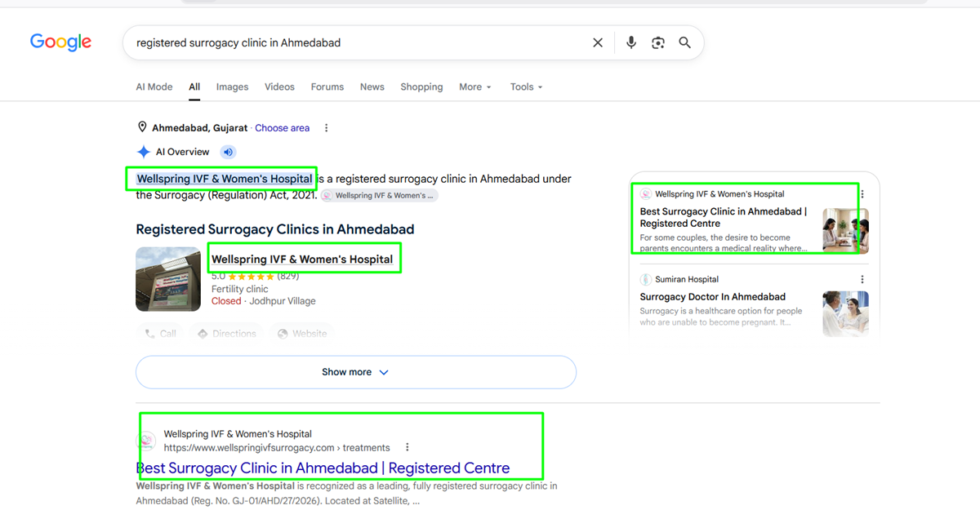This screenshot has height=510, width=980.
Task: Click highlighted Wellspring IVF text in AI Overview
Action: click(225, 179)
